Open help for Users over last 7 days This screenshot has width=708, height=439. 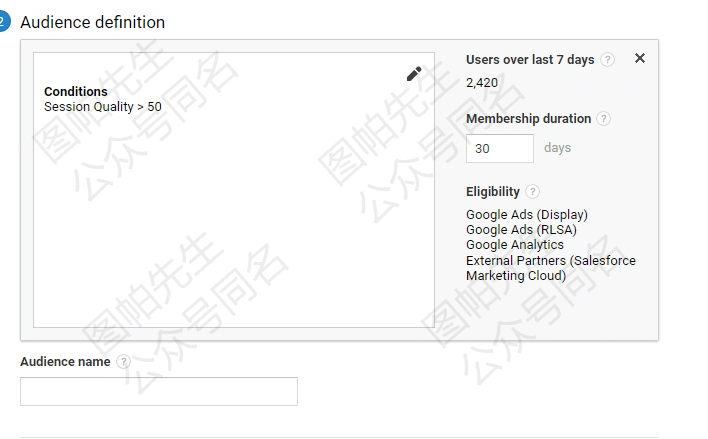[607, 60]
